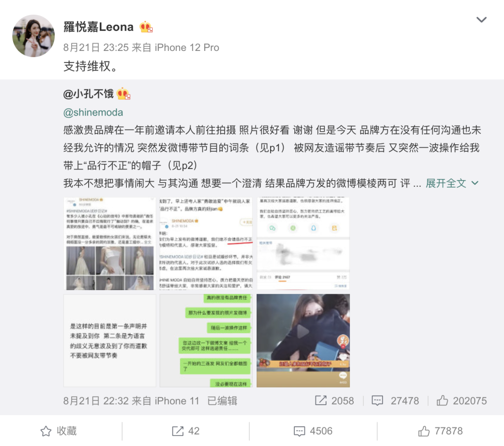Open the green chat bubbles screenshot thumbnail
This screenshot has height=446, width=504.
[206, 341]
